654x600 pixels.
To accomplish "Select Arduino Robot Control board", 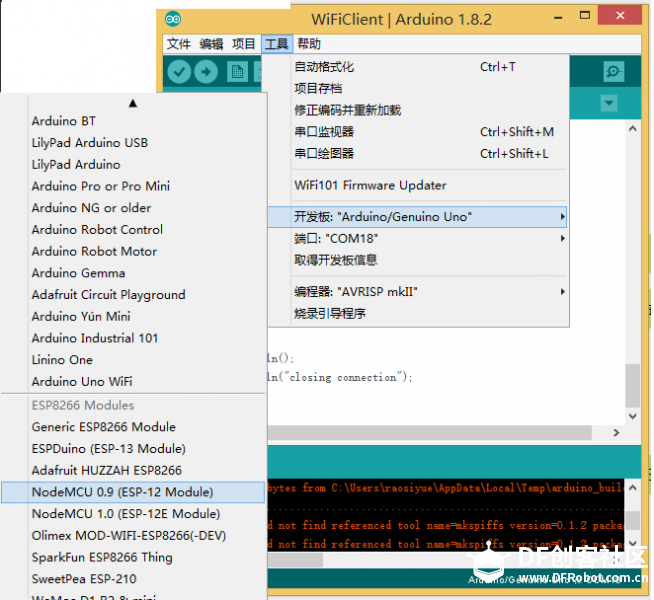I will pyautogui.click(x=133, y=229).
